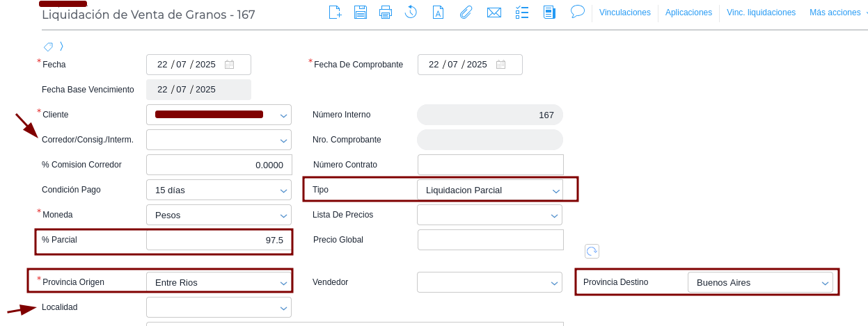Open the comments speech bubble icon
Image resolution: width=868 pixels, height=326 pixels.
tap(577, 11)
